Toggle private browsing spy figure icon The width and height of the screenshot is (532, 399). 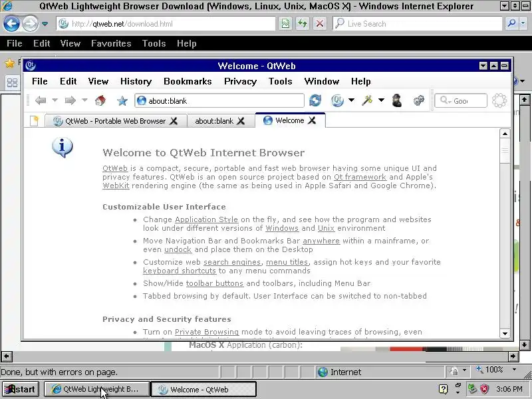point(397,100)
